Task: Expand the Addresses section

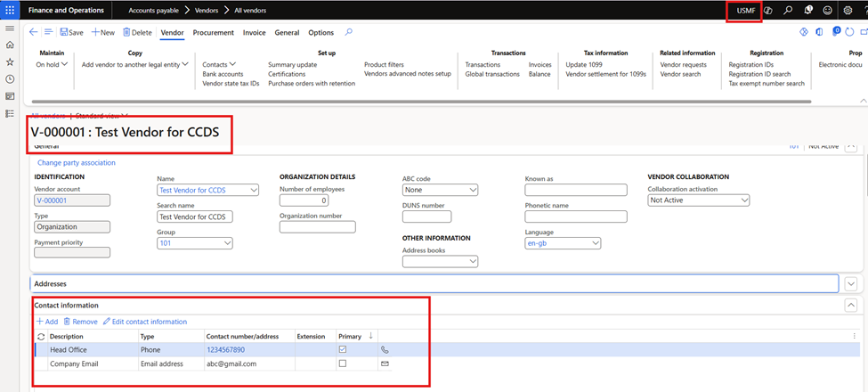Action: [x=851, y=283]
